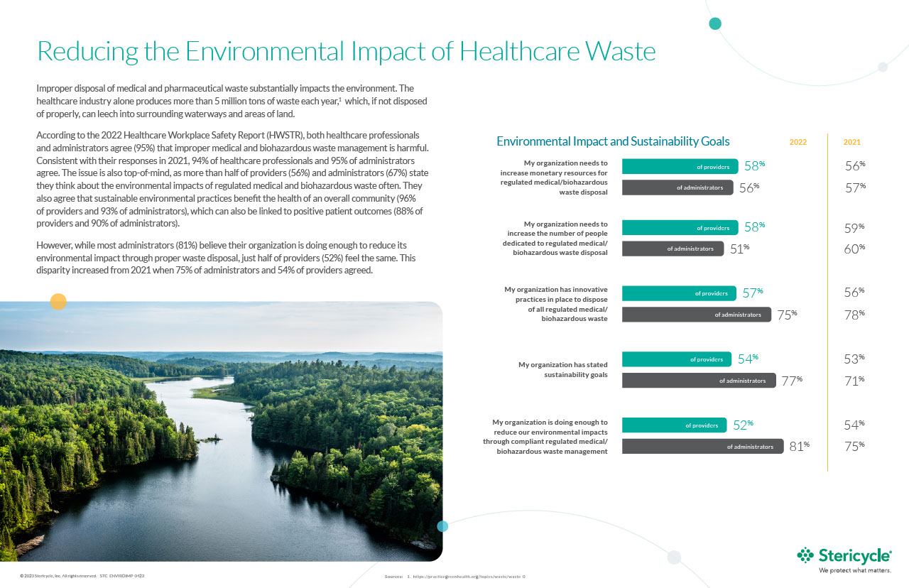Click the 'We protect what matters.' tagline
This screenshot has height=588, width=909.
[x=855, y=570]
